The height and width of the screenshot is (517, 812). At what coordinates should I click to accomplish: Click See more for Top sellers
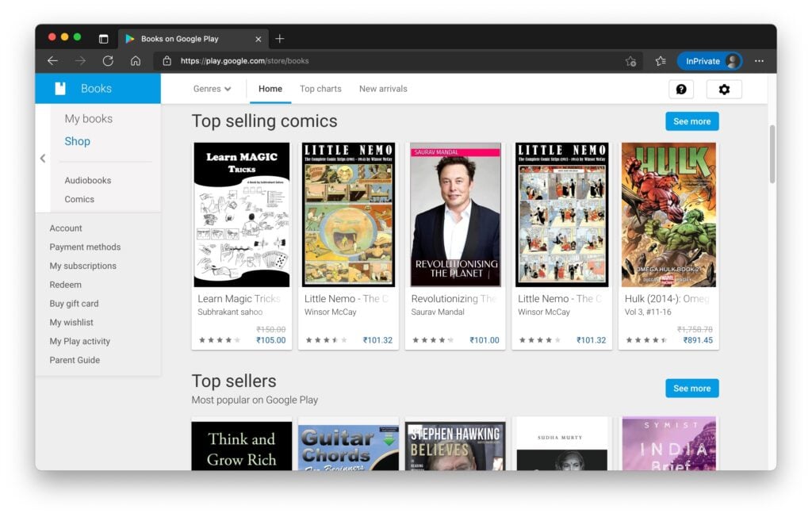691,388
